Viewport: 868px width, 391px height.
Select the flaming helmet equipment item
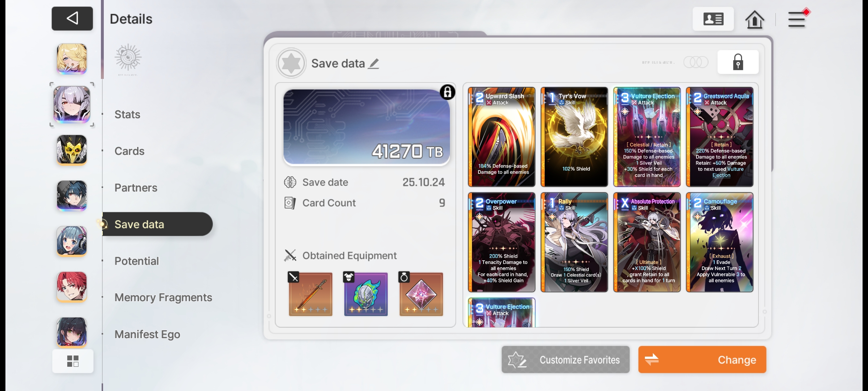(366, 294)
